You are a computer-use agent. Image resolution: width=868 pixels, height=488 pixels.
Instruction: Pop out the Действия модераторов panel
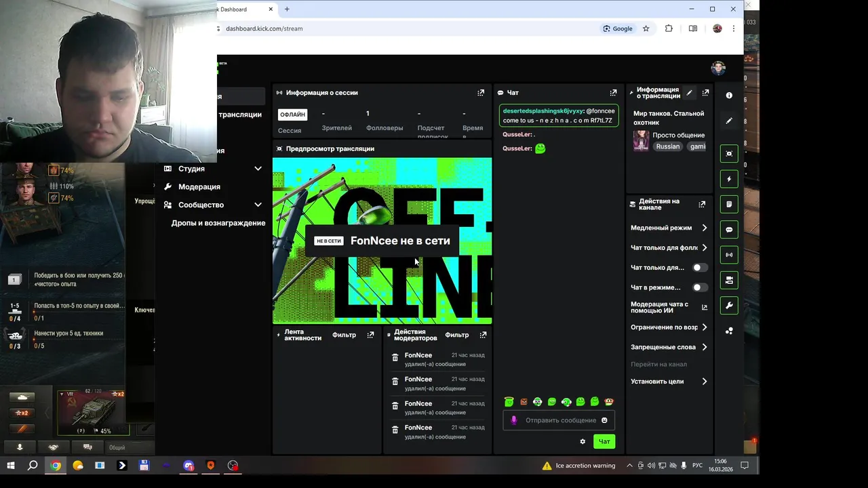pyautogui.click(x=483, y=335)
